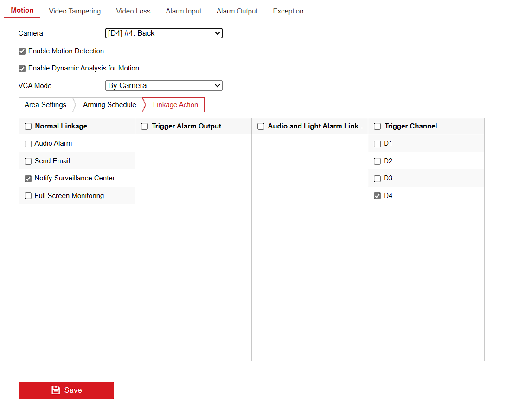The height and width of the screenshot is (416, 532).
Task: Tick the Send Email checkbox
Action: tap(28, 161)
